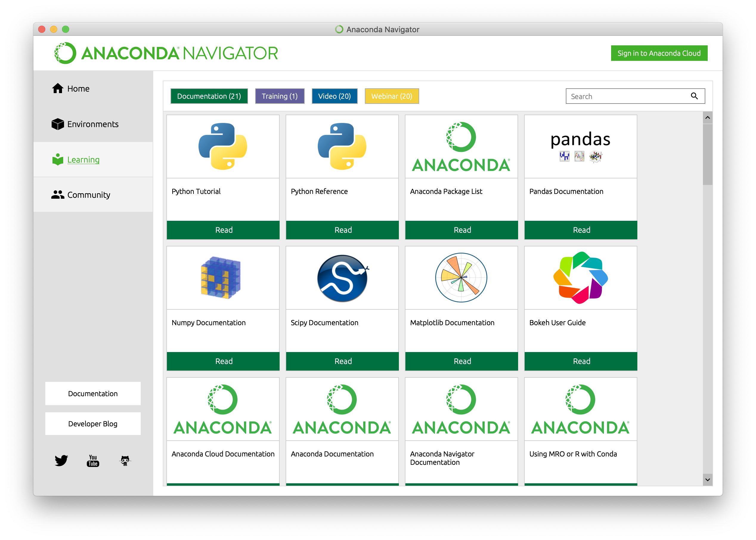Click the Anaconda Navigator Documentation logo
This screenshot has height=540, width=756.
(461, 409)
